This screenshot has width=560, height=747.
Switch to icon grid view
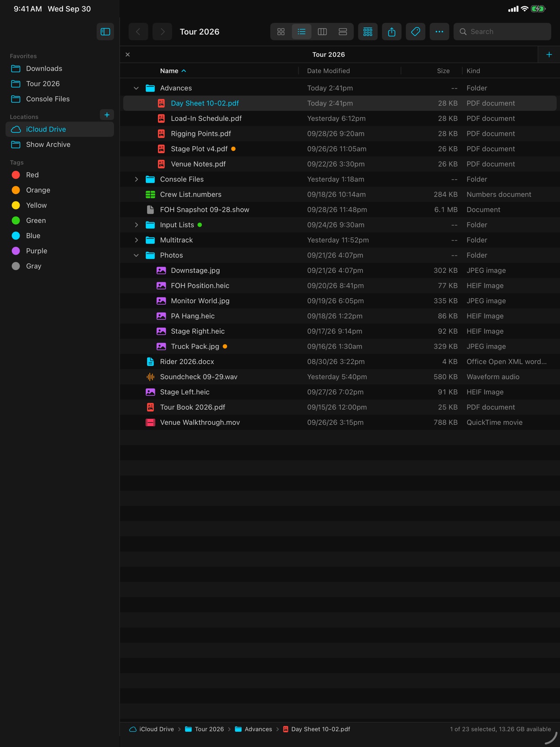point(281,32)
